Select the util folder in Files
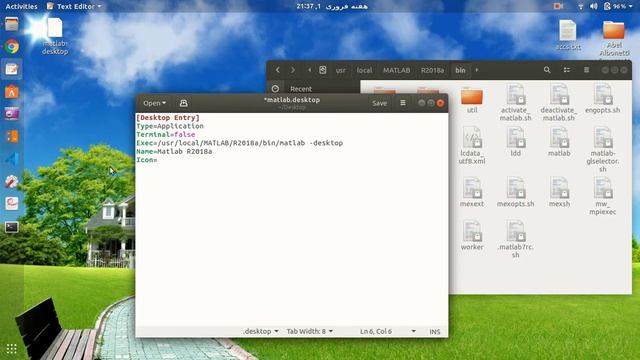Screen dimensions: 640x360 472,100
